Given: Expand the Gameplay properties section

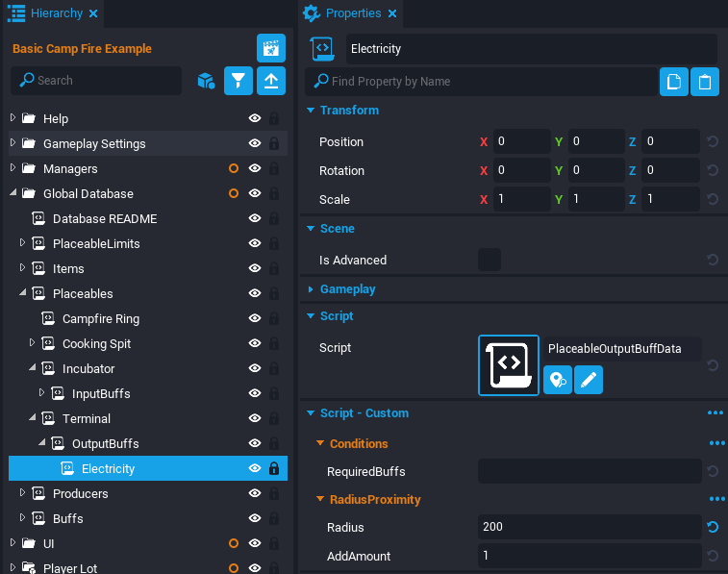Looking at the screenshot, I should (x=311, y=288).
